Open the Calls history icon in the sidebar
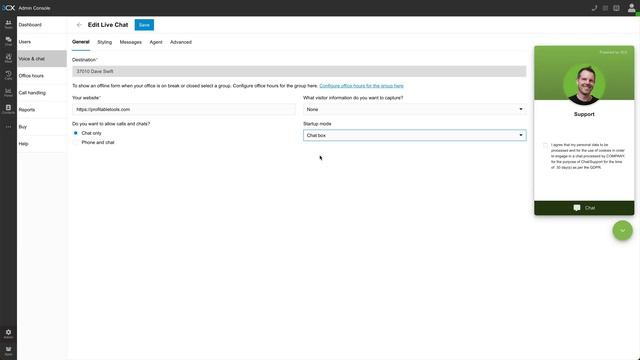 (x=8, y=76)
